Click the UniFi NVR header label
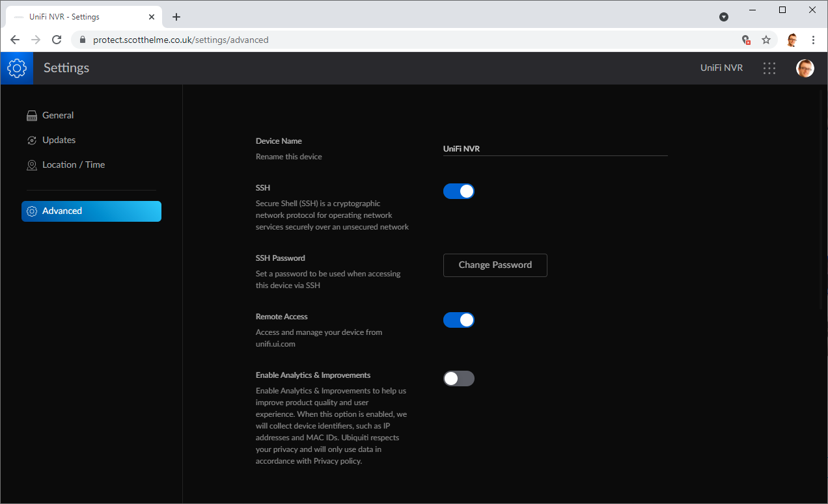Image resolution: width=828 pixels, height=504 pixels. click(721, 68)
